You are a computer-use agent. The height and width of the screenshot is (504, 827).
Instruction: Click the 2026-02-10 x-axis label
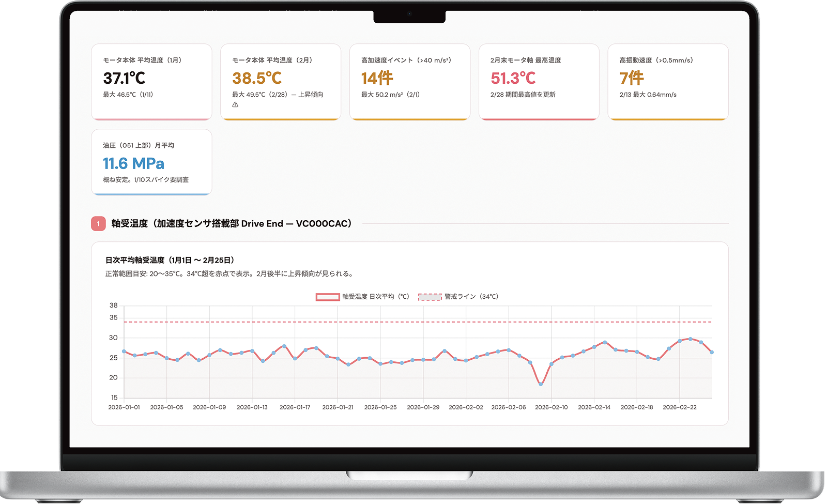552,407
